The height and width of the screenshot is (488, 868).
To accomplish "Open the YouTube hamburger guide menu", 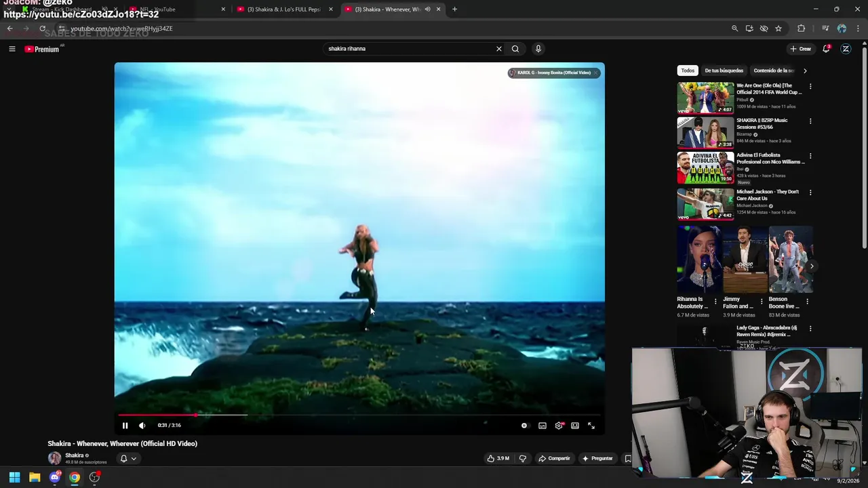I will [12, 49].
